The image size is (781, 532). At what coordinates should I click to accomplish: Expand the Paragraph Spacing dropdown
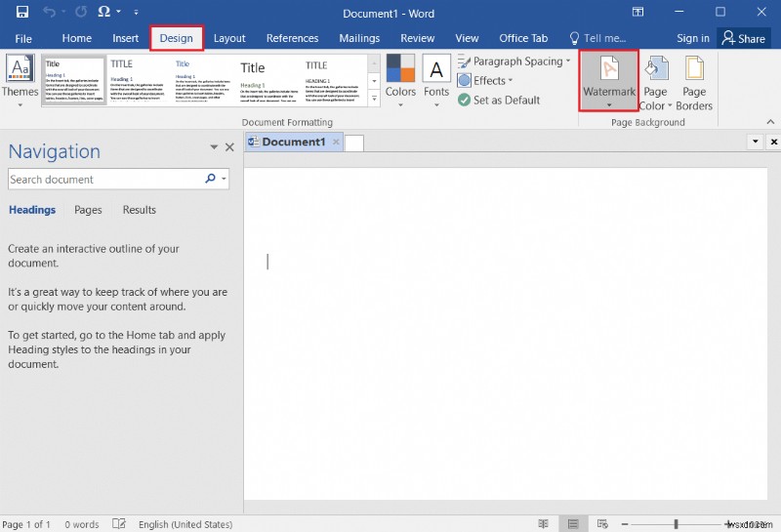(x=514, y=61)
